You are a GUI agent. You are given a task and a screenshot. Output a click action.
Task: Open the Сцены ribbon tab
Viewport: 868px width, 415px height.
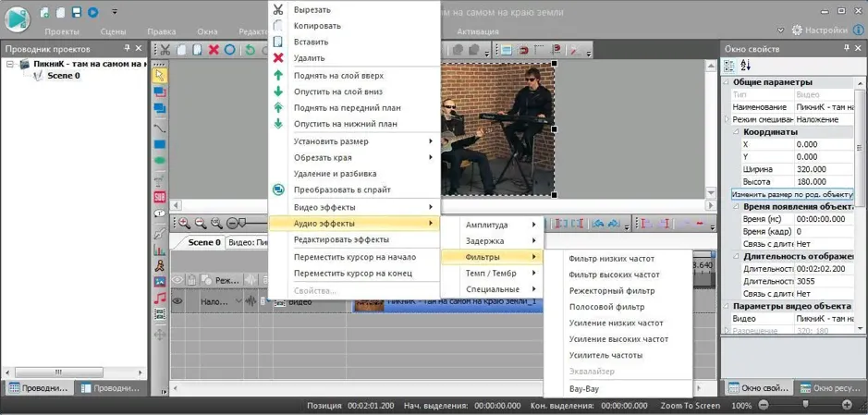point(114,31)
